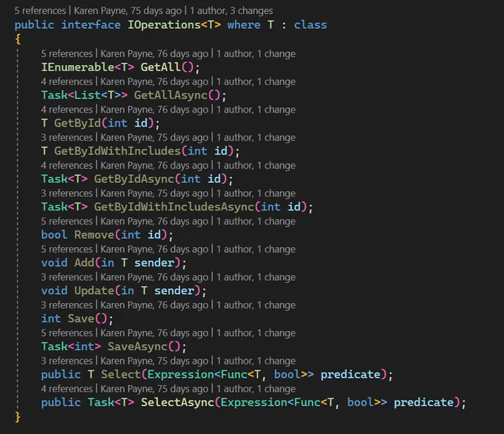Click the class constraint keyword
The width and height of the screenshot is (504, 434).
[311, 25]
